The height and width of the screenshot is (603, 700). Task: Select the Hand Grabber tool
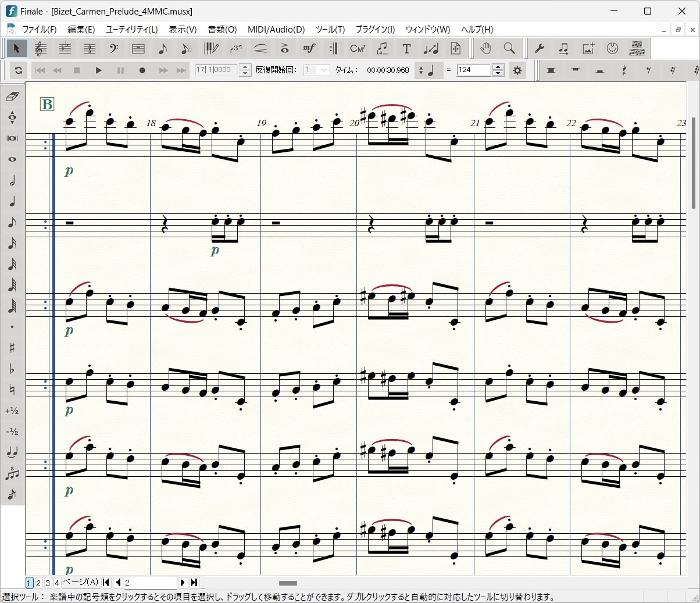click(x=485, y=49)
